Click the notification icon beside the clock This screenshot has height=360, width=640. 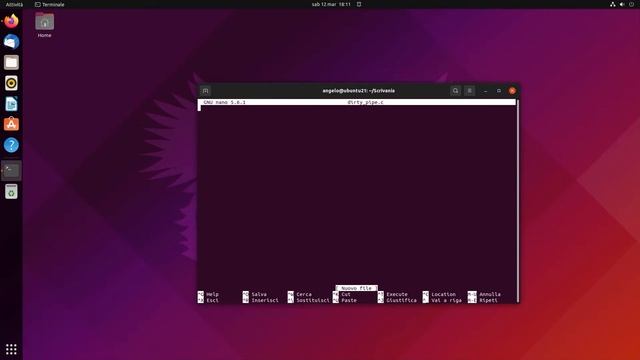tap(359, 4)
